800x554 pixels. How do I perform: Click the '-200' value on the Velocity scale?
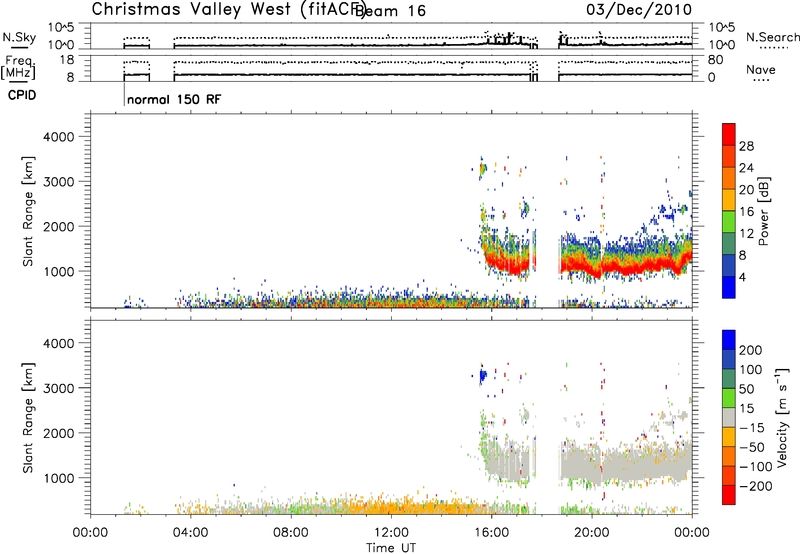[x=755, y=486]
